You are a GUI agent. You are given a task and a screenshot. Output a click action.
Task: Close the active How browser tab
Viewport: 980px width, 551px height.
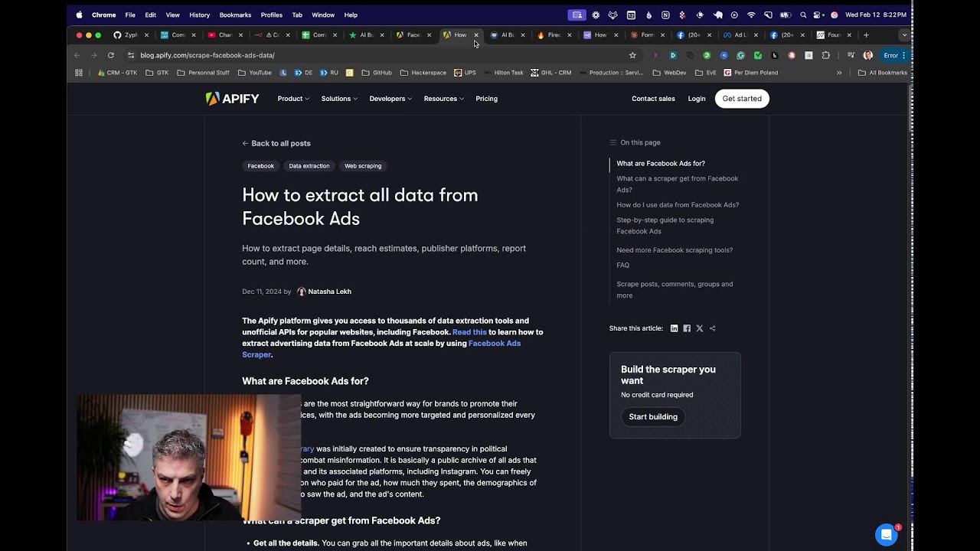pyautogui.click(x=476, y=34)
